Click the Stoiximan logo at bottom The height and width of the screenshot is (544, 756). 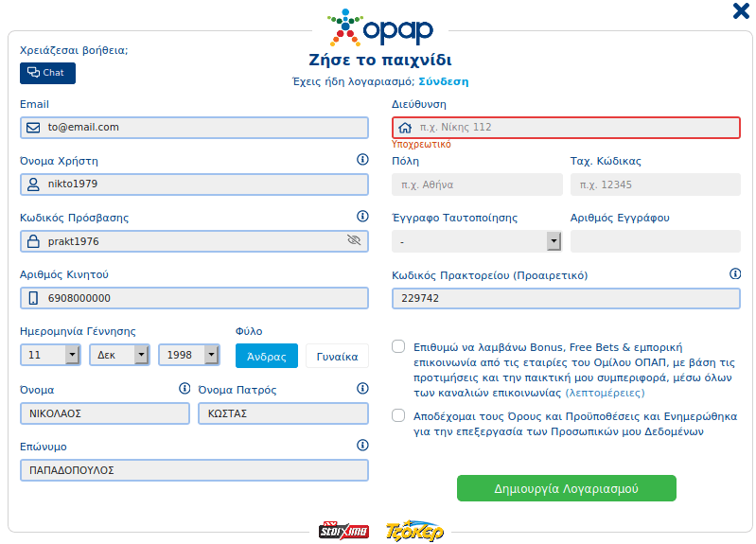click(343, 531)
